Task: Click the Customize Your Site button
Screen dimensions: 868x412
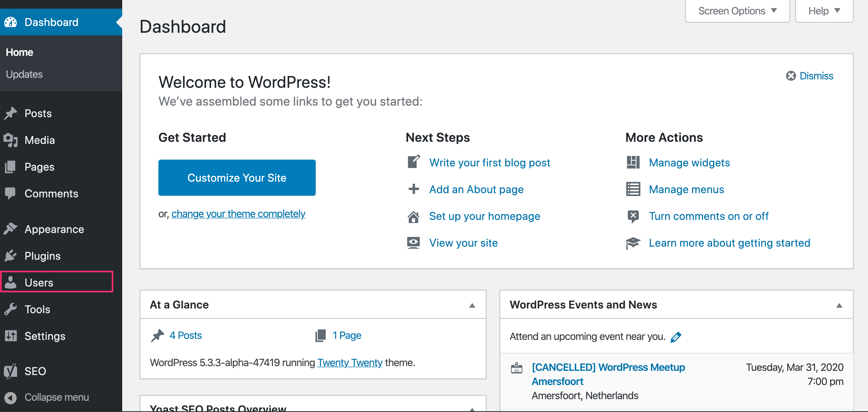Action: (237, 177)
